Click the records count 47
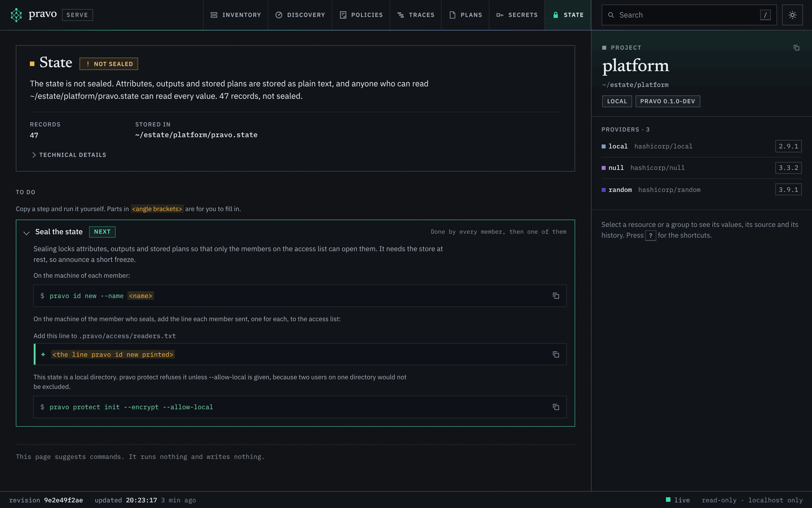Viewport: 812px width, 508px height. coord(34,135)
